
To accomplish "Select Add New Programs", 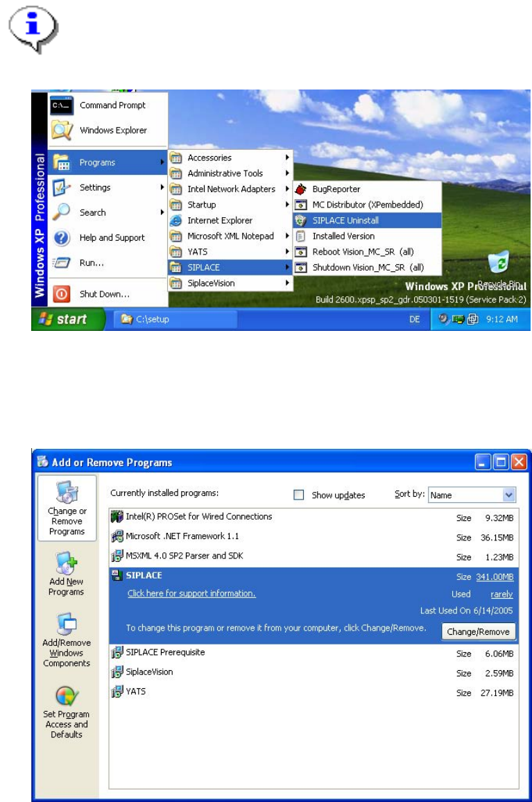I will pyautogui.click(x=67, y=574).
